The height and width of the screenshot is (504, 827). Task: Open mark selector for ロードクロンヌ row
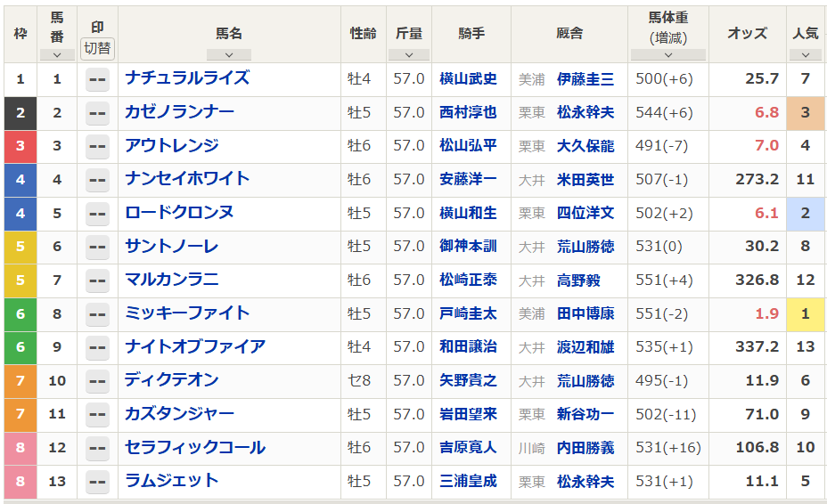click(97, 214)
